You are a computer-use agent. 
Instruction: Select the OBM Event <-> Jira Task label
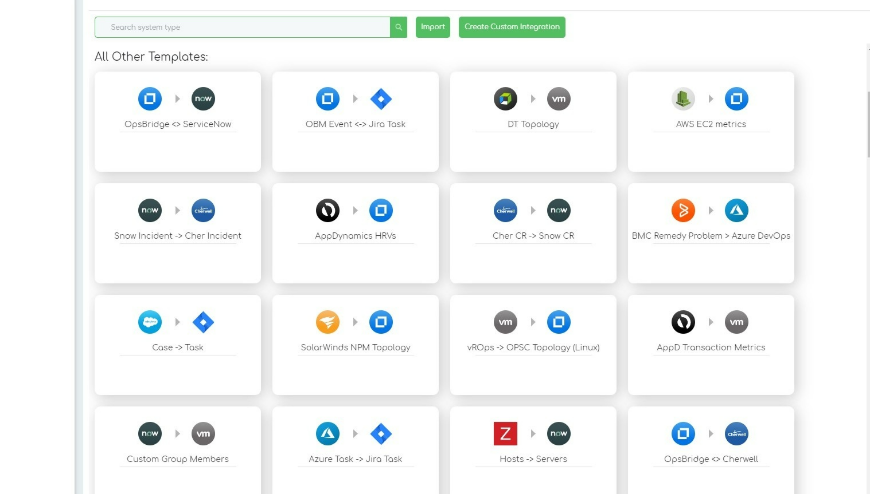(x=356, y=124)
